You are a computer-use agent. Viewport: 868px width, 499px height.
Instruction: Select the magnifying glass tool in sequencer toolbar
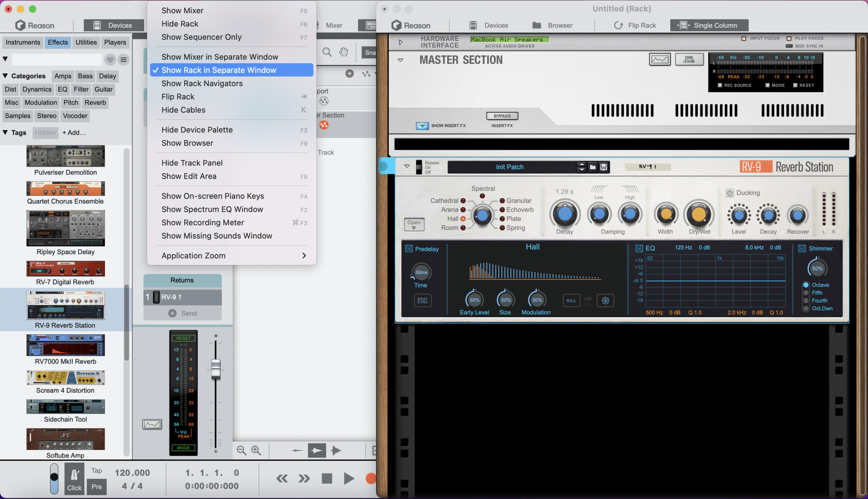click(x=327, y=52)
